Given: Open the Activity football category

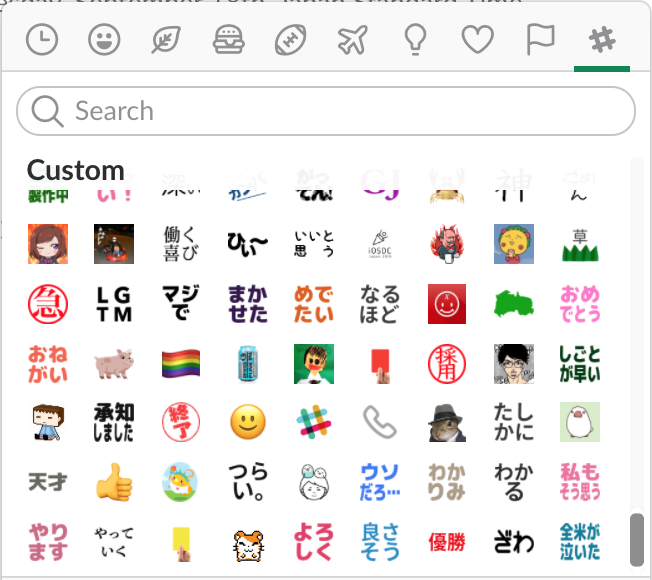Looking at the screenshot, I should point(291,40).
